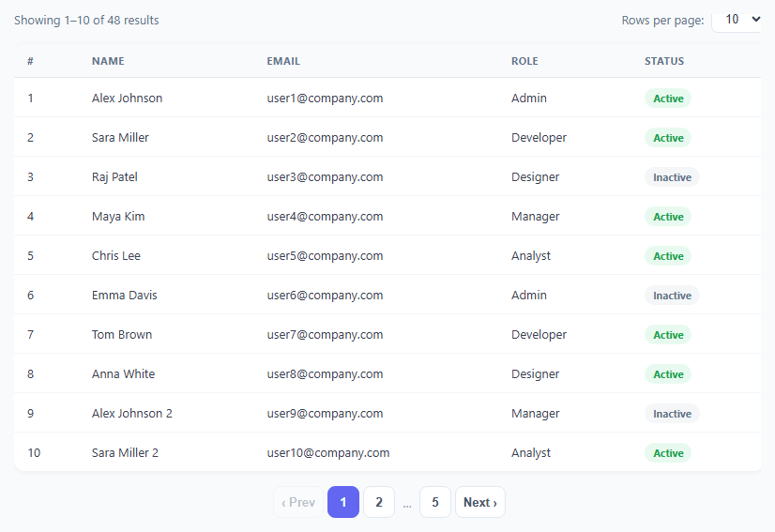Select the name Emma Davis
This screenshot has width=775, height=532.
(x=125, y=296)
